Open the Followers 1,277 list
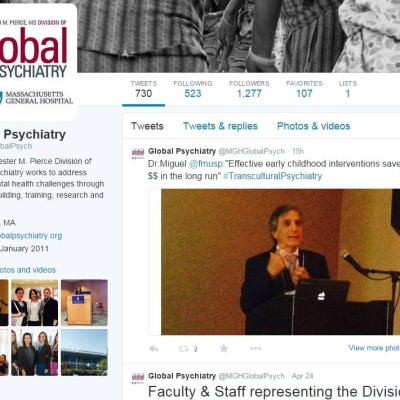Viewport: 400px width, 400px height. pos(249,89)
